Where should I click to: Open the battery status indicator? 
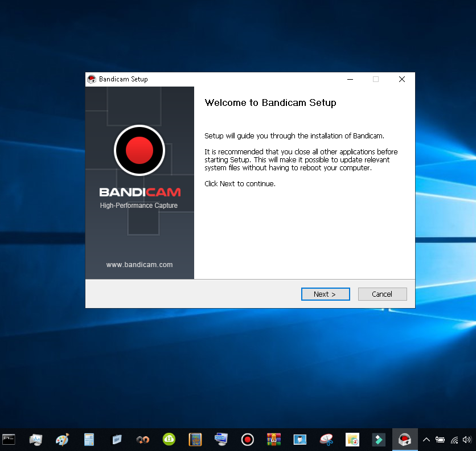click(441, 440)
